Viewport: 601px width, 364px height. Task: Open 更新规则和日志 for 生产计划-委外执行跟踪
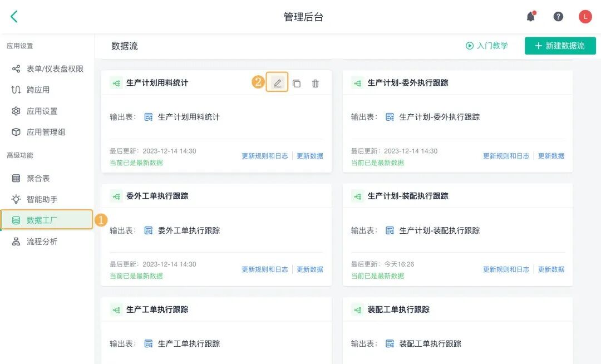506,156
